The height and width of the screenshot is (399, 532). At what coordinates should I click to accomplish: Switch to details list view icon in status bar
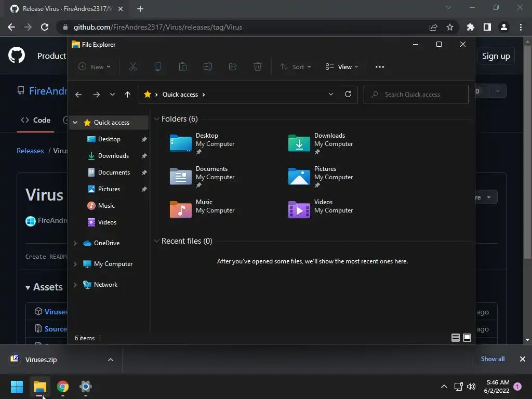tap(455, 338)
